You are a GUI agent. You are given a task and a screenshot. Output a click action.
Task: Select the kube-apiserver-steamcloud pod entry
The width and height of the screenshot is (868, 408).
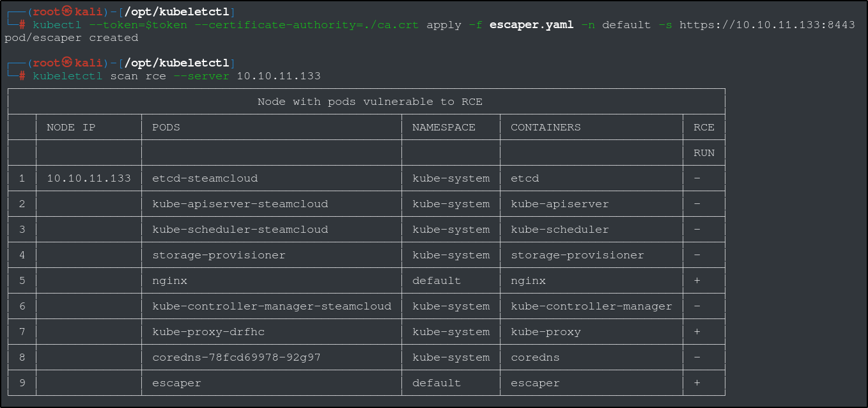[x=240, y=204]
